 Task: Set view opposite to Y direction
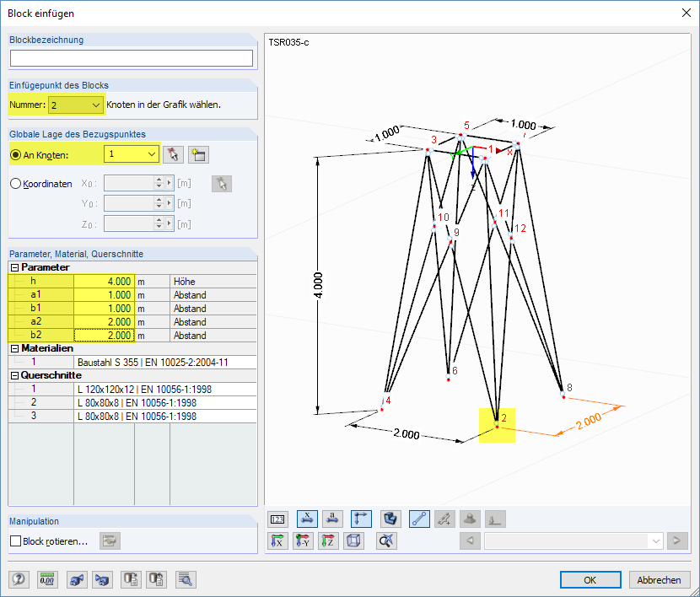pos(304,541)
